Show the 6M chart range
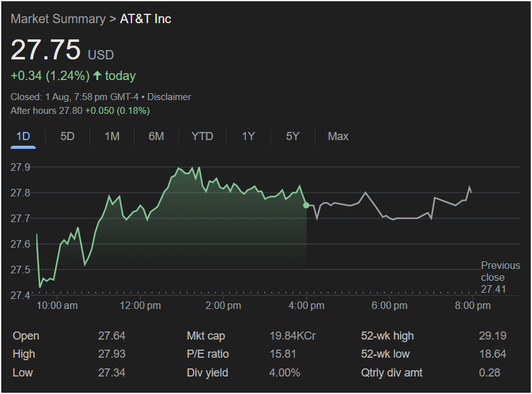The height and width of the screenshot is (394, 532). [156, 136]
